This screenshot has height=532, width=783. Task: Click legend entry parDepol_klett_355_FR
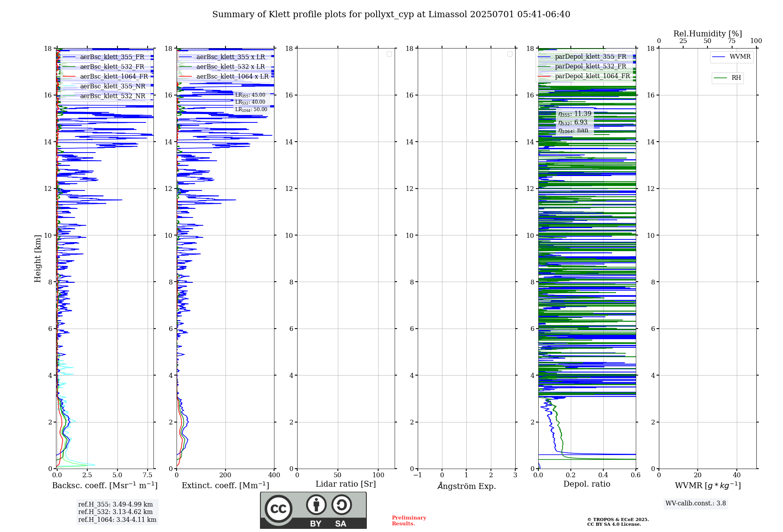click(x=582, y=56)
